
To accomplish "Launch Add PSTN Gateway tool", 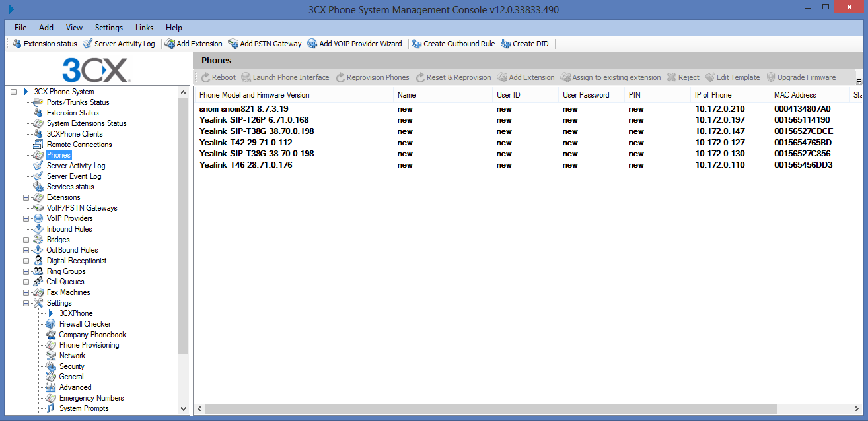I will click(265, 44).
